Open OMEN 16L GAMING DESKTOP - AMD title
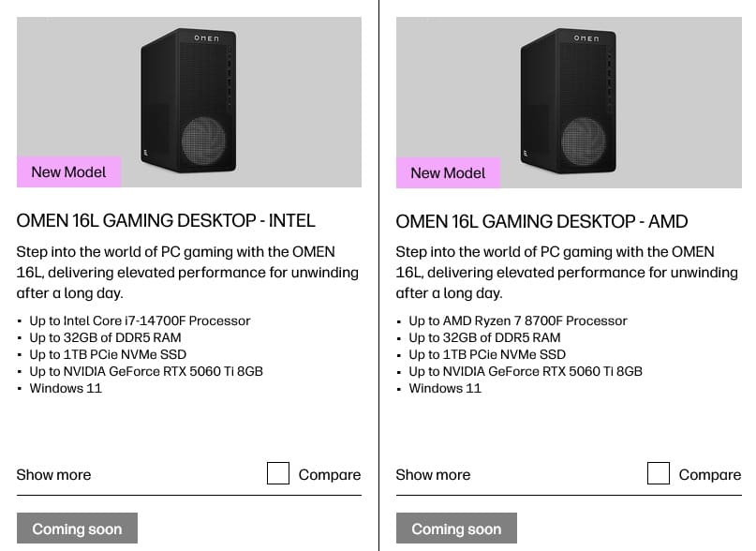The height and width of the screenshot is (551, 756). (541, 221)
